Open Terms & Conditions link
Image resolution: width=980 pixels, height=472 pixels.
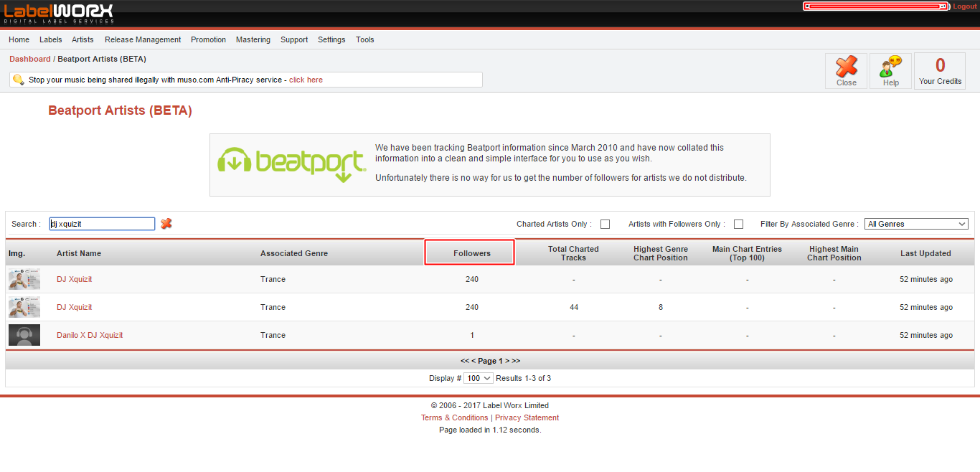tap(455, 417)
